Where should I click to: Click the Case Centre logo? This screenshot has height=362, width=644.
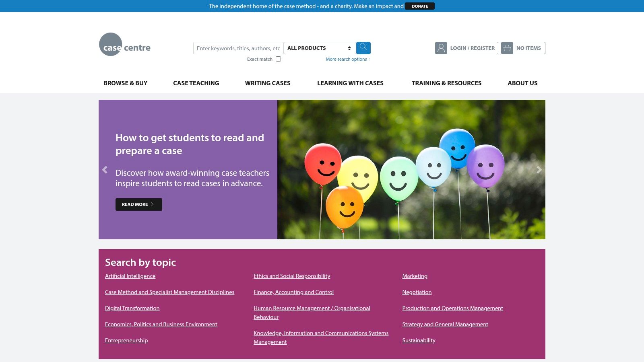pyautogui.click(x=125, y=44)
